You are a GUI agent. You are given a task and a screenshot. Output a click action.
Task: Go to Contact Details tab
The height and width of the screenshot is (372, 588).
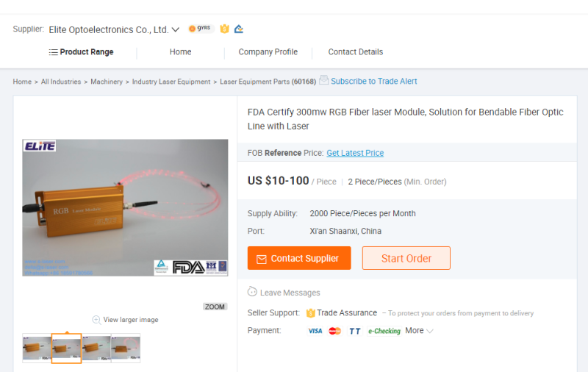(x=356, y=51)
